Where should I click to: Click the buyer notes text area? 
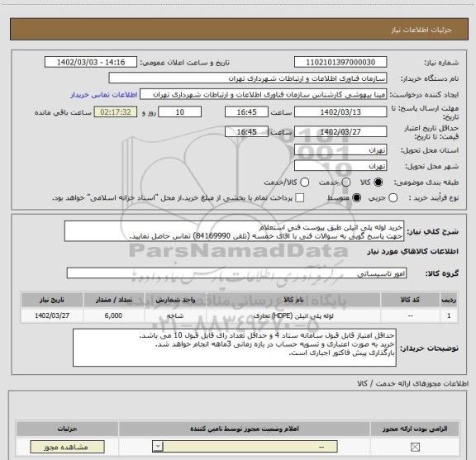[235, 348]
